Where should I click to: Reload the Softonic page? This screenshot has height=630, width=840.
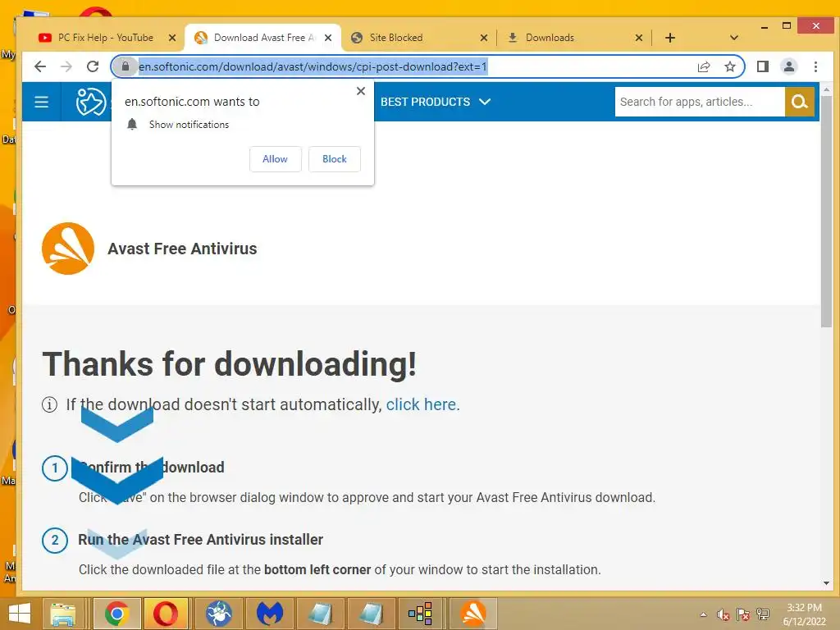pyautogui.click(x=93, y=66)
